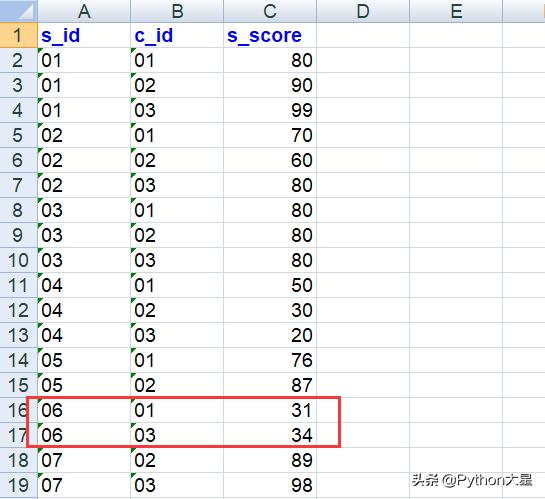
Task: Select row 3 header
Action: [18, 85]
